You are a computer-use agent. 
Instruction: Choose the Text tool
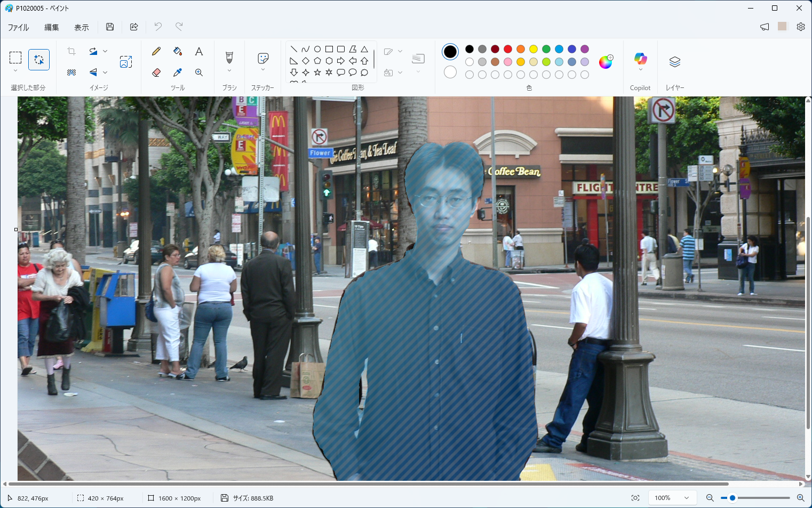tap(199, 51)
